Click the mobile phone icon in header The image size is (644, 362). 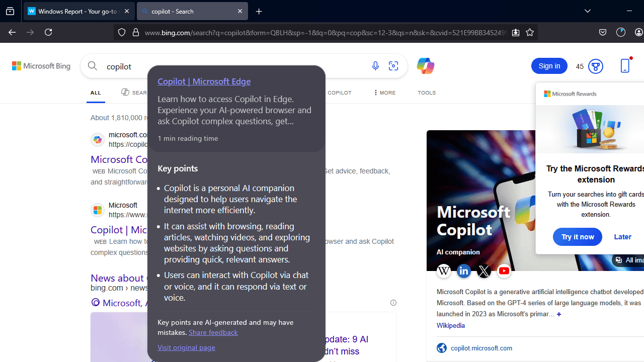[625, 66]
